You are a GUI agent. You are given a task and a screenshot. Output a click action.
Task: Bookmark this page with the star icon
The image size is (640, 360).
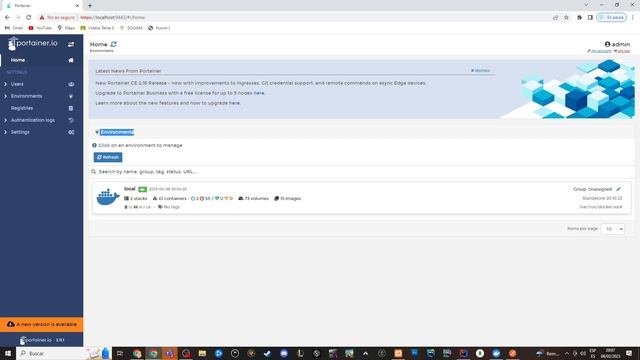coord(566,18)
